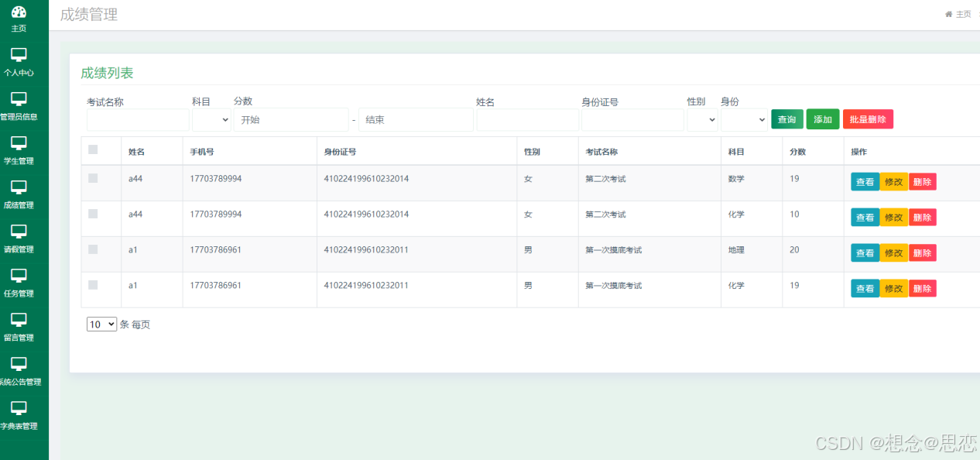The height and width of the screenshot is (460, 980).
Task: Check the row for a1 地理 score 20
Action: (93, 249)
